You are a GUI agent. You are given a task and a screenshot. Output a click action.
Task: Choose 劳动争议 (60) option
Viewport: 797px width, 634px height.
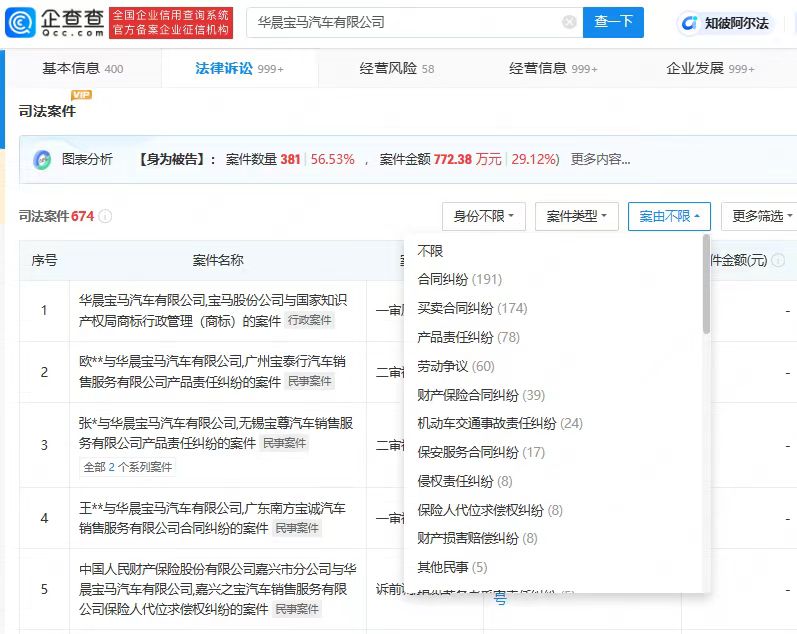point(455,367)
